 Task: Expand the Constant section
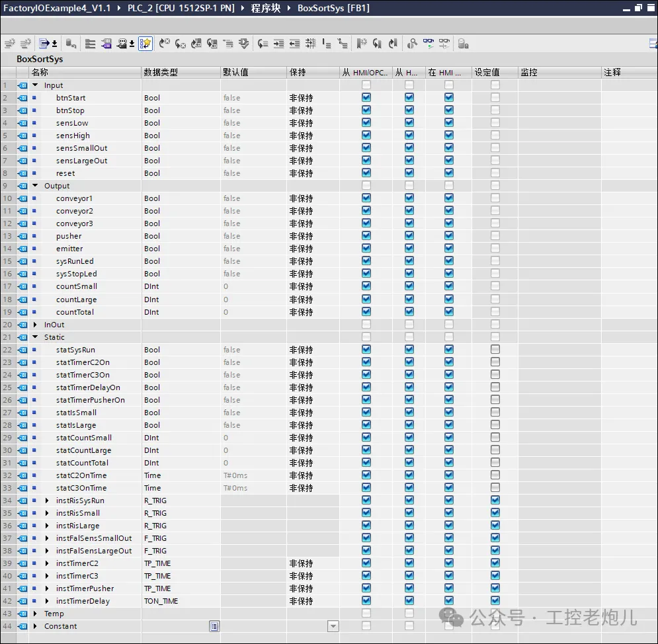[35, 626]
